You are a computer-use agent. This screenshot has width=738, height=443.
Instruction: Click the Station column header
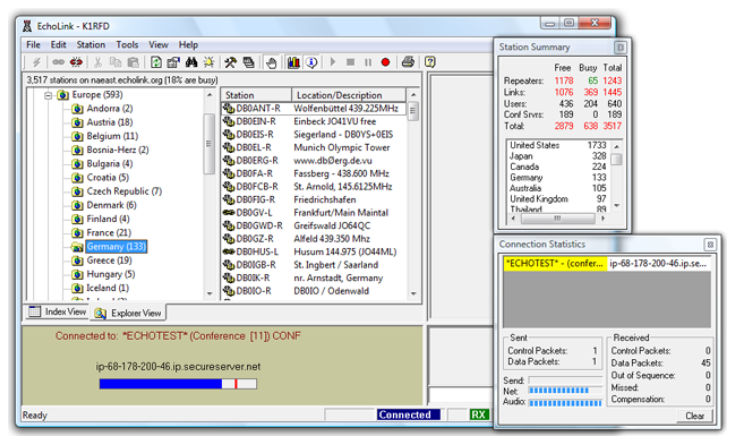pyautogui.click(x=256, y=95)
